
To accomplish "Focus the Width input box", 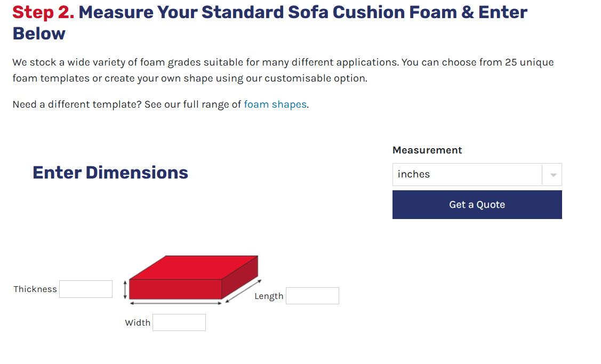I will [179, 322].
